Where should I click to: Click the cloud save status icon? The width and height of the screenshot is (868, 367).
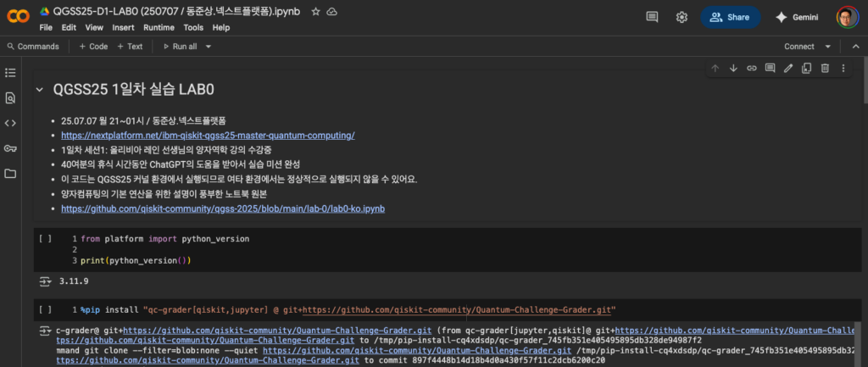(332, 12)
